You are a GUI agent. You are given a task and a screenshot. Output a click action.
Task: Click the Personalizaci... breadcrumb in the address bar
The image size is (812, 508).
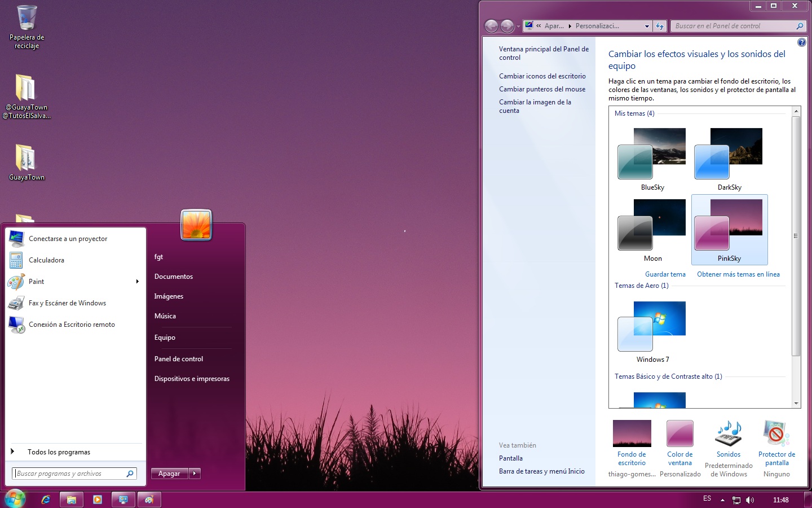[597, 26]
